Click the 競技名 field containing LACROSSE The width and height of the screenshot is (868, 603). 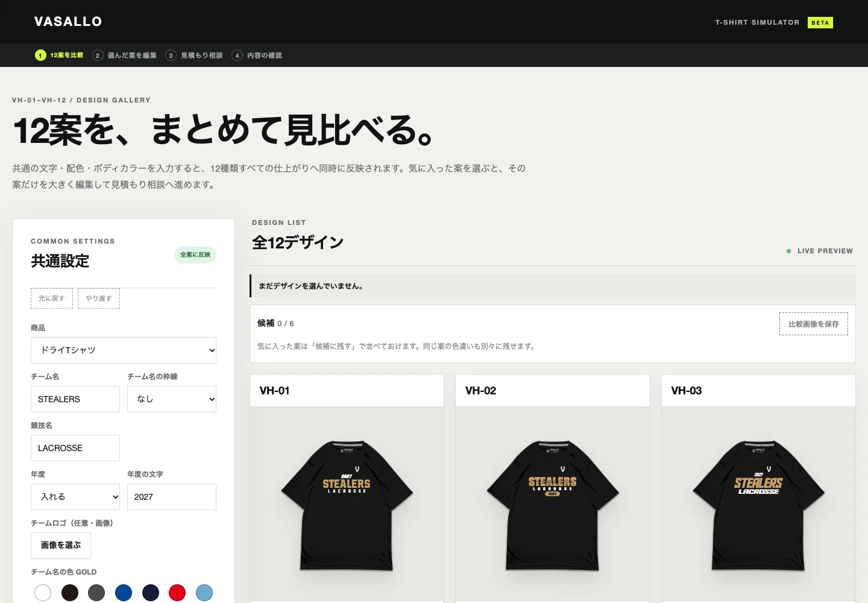pyautogui.click(x=75, y=448)
